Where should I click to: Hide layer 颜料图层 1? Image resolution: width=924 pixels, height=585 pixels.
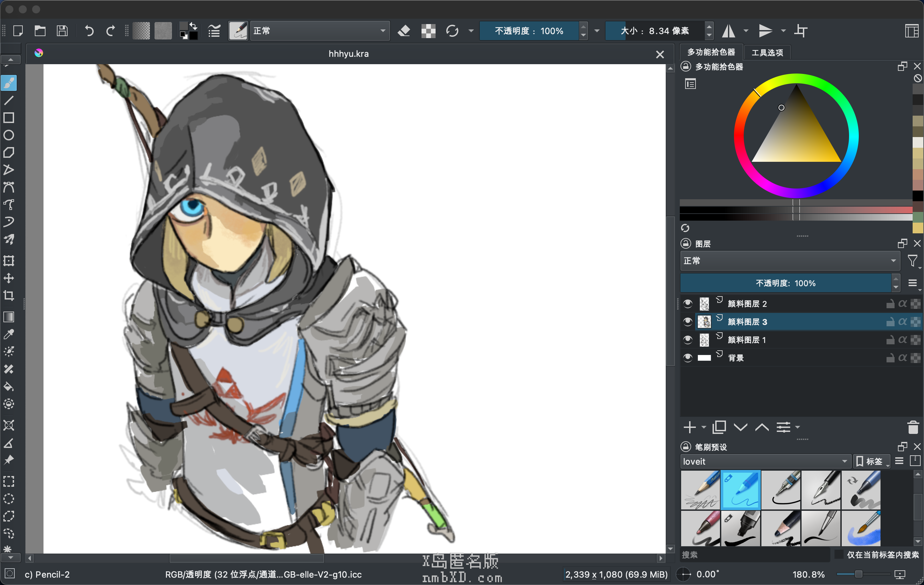tap(687, 340)
